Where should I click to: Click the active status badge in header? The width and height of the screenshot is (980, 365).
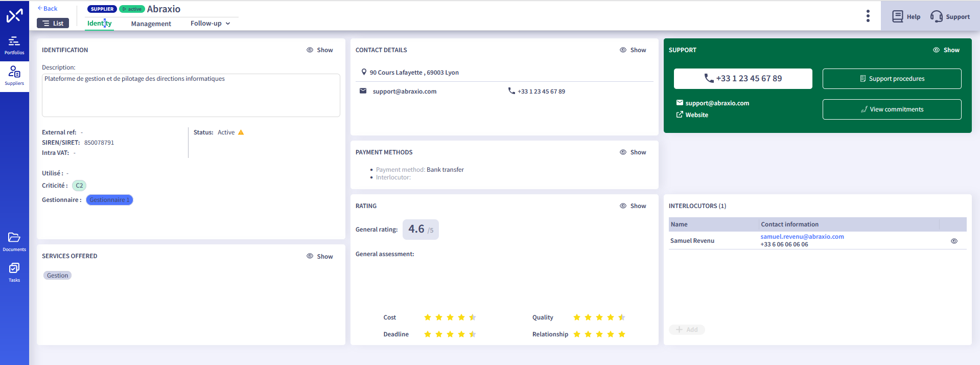point(132,9)
